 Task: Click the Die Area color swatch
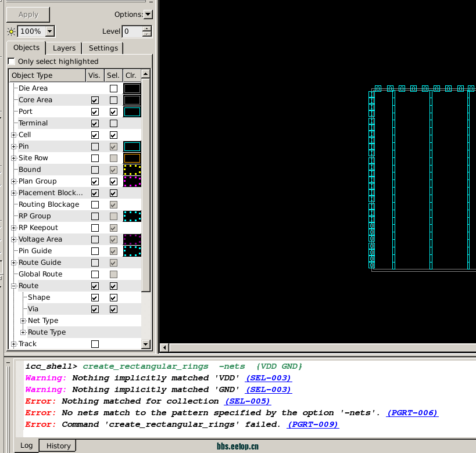click(132, 89)
